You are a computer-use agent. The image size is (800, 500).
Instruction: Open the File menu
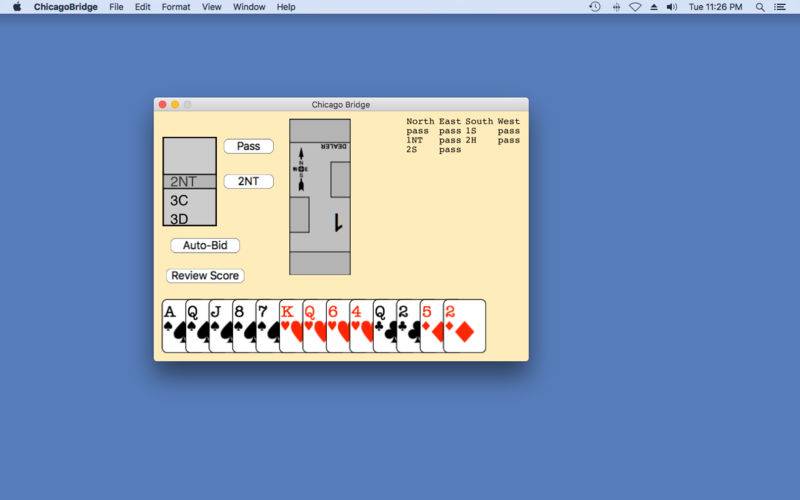pyautogui.click(x=116, y=7)
